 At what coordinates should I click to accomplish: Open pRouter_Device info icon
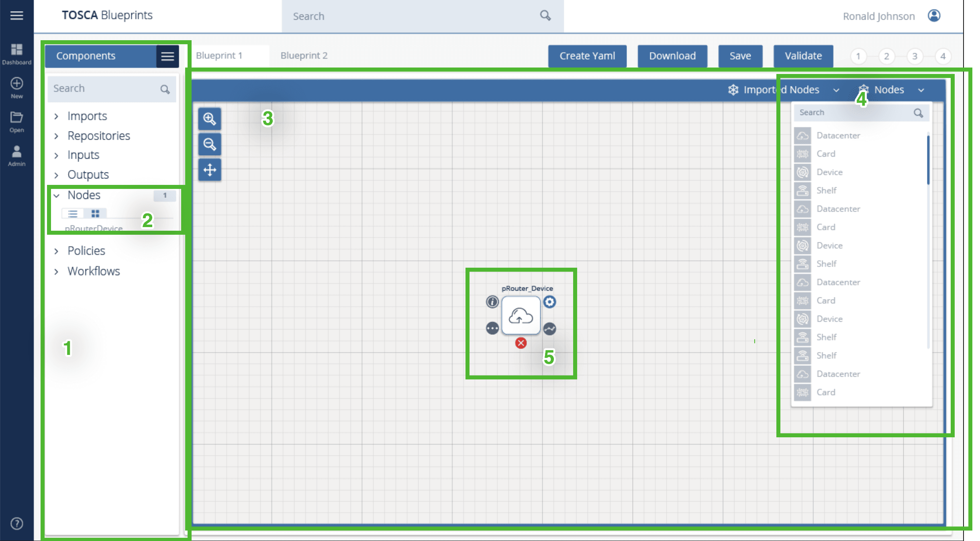click(x=492, y=301)
